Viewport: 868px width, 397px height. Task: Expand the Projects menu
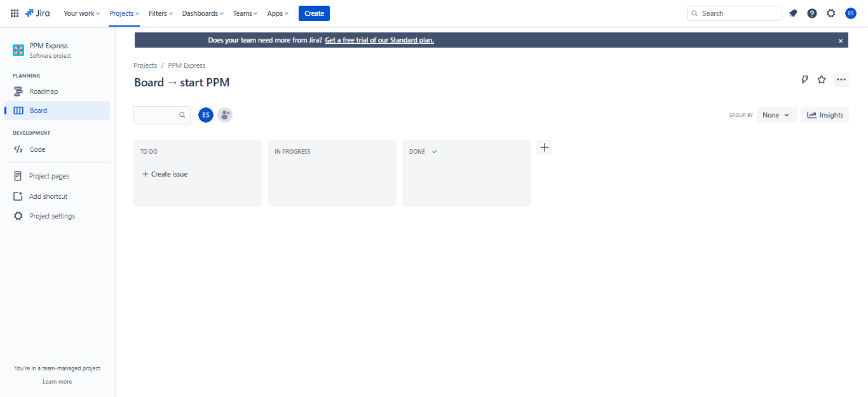pos(125,13)
